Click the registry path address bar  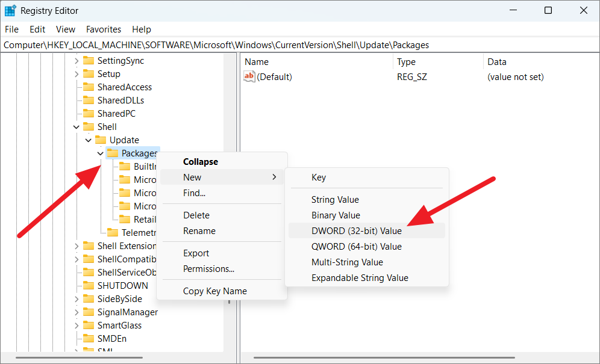tap(300, 45)
